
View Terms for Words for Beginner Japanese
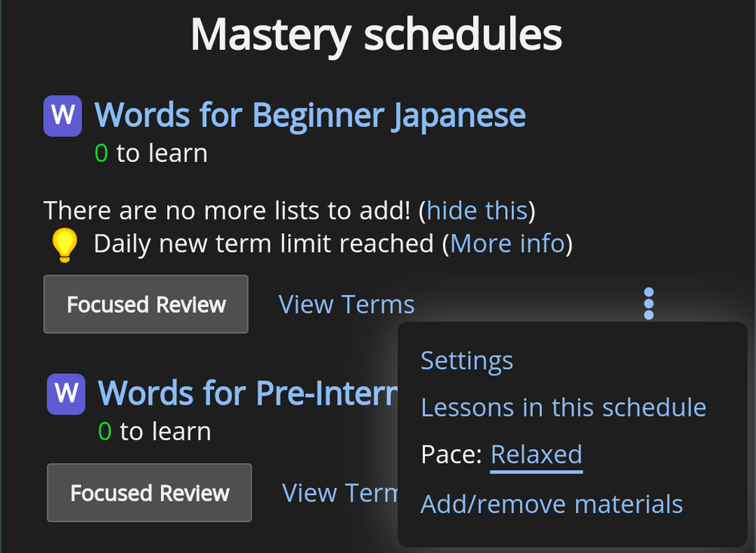click(x=346, y=304)
